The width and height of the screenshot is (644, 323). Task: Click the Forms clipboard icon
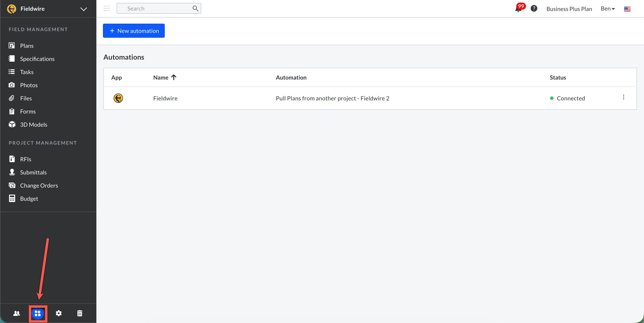click(x=11, y=111)
